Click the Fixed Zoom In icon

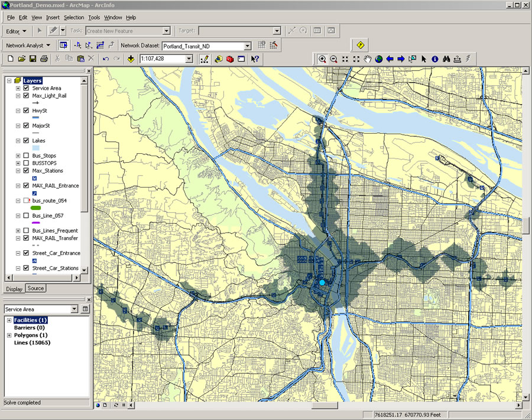coord(345,59)
